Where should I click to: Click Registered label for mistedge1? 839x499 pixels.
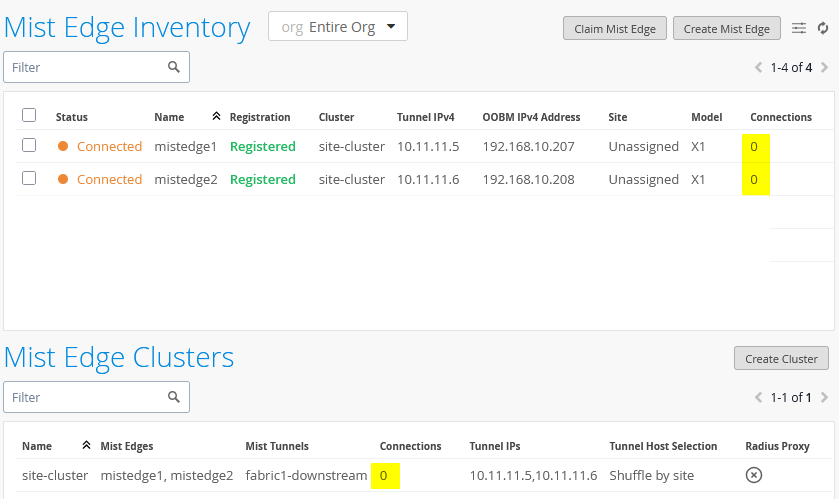pyautogui.click(x=263, y=147)
